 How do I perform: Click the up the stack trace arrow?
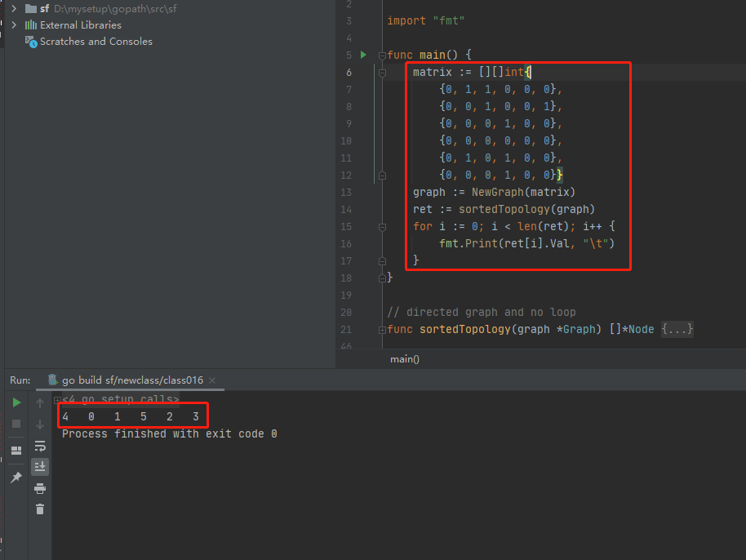pos(40,403)
